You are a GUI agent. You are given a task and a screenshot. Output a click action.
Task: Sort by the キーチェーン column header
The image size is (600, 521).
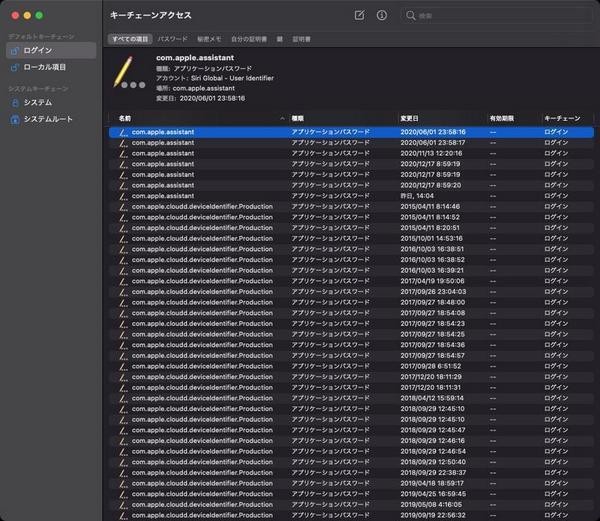click(562, 119)
